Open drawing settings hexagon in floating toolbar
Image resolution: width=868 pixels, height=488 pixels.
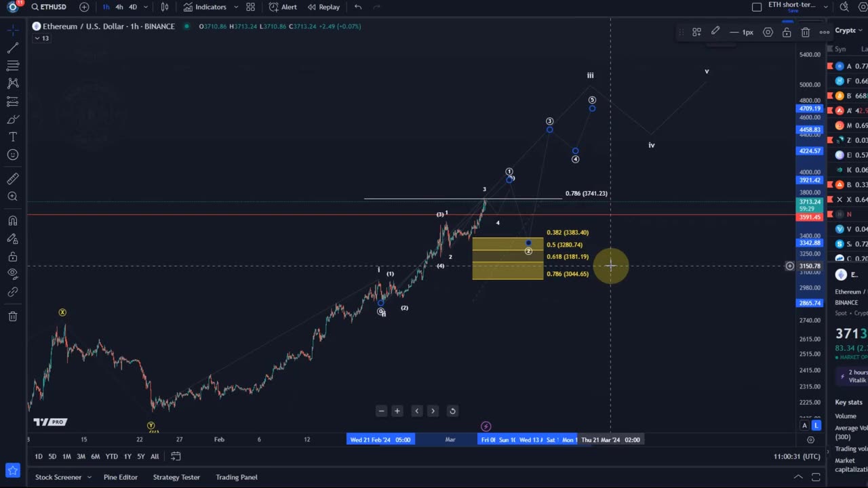pyautogui.click(x=768, y=32)
